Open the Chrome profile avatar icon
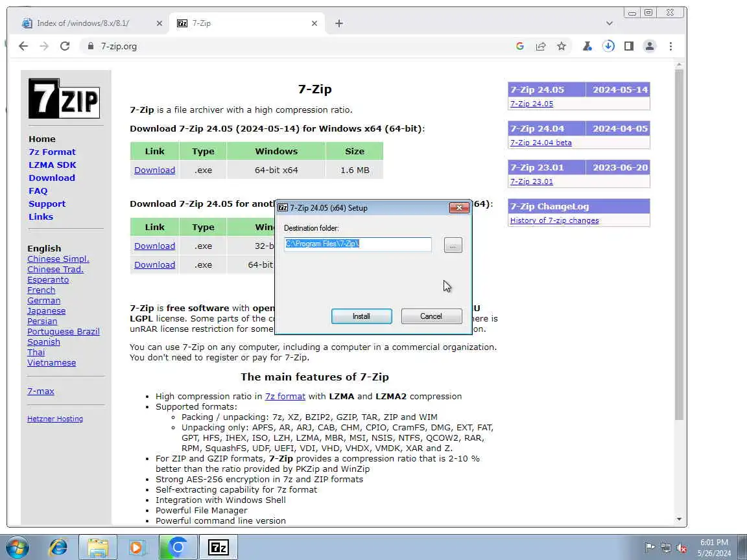 pos(649,46)
